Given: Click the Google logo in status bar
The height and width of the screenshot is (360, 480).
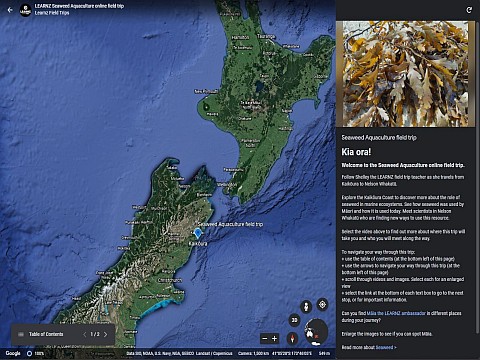Looking at the screenshot, I should point(13,353).
